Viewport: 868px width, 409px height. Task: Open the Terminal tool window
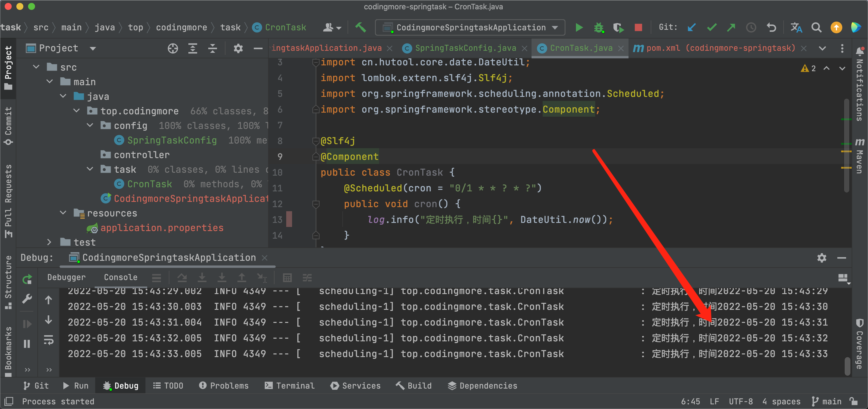[290, 385]
